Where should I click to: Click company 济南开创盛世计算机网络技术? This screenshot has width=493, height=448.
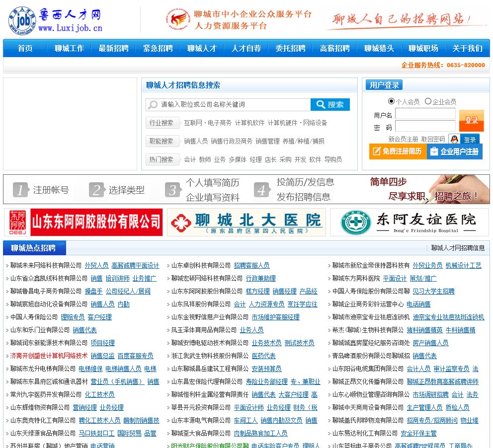[49, 356]
